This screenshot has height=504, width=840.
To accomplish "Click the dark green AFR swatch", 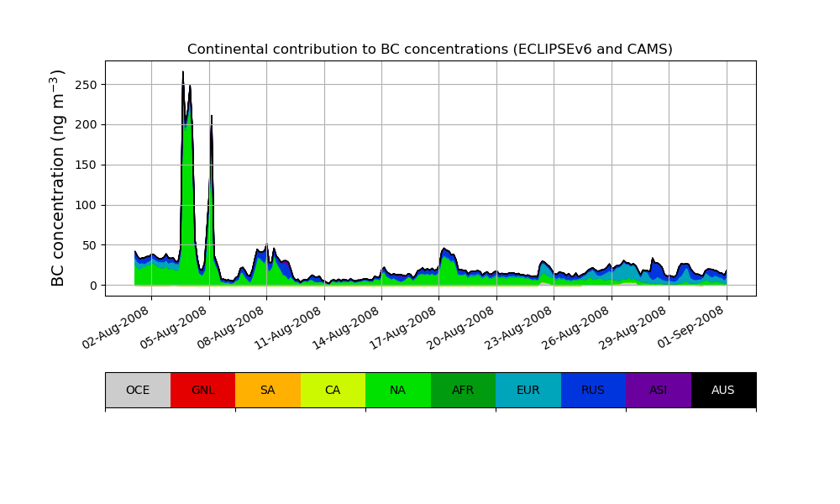I will [463, 390].
